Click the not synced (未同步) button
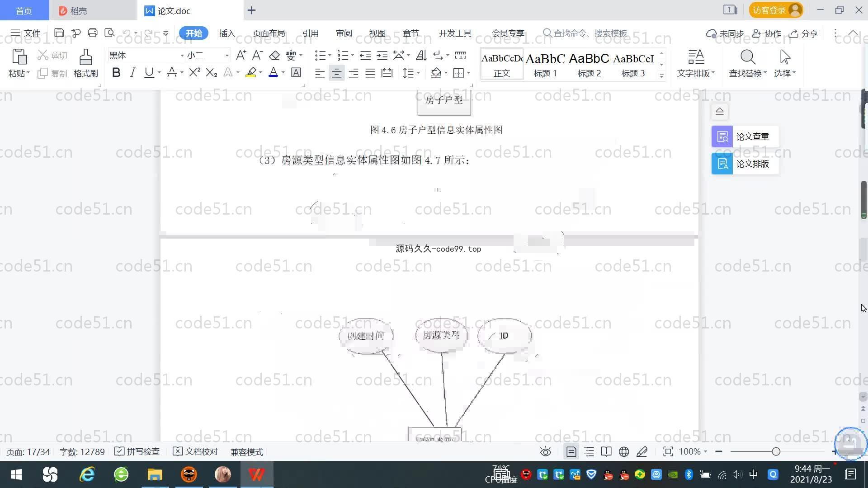Viewport: 868px width, 488px height. 725,33
